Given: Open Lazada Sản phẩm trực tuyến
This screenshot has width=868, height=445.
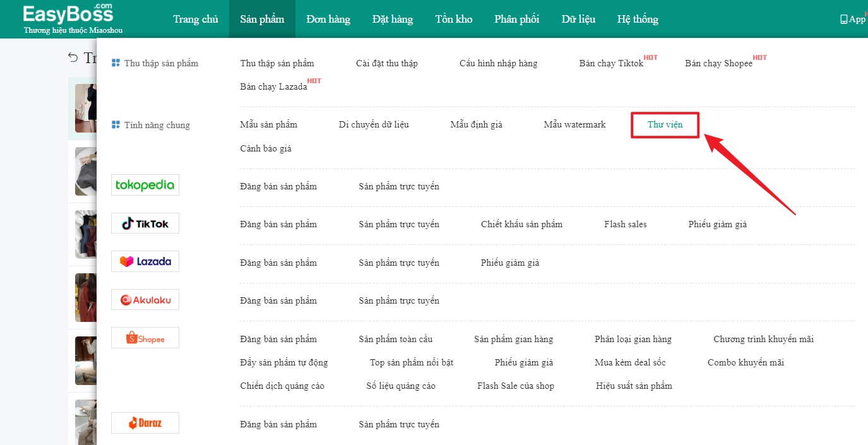Looking at the screenshot, I should click(399, 263).
